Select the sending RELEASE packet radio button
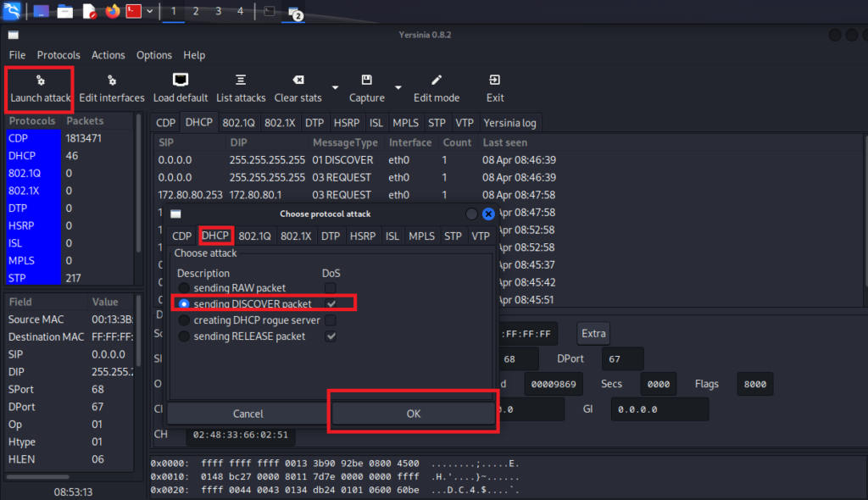Viewport: 868px width, 500px height. (184, 336)
